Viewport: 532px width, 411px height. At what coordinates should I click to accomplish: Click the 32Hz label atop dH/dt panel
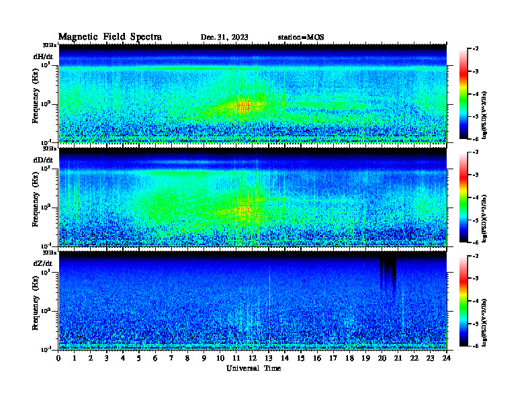[x=50, y=45]
